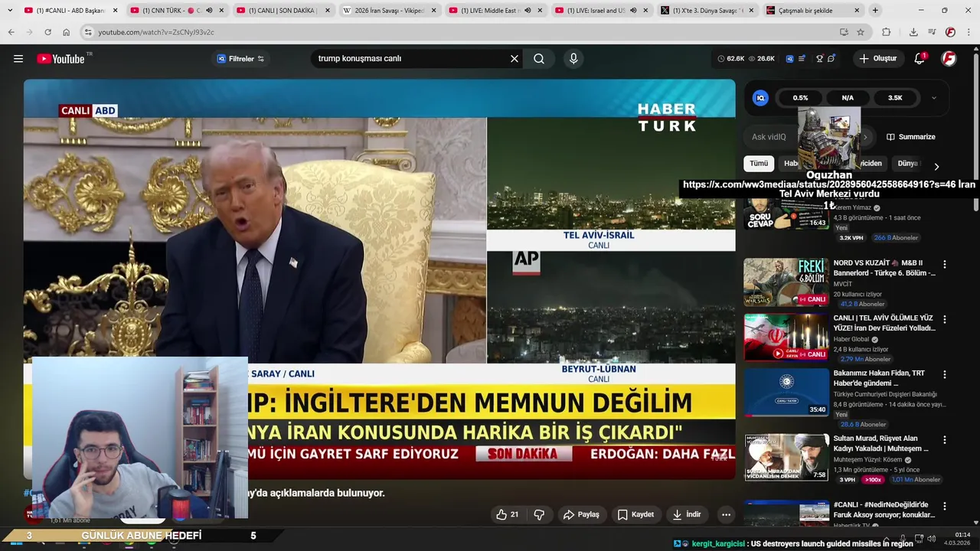Like the video with the thumbs up
Image resolution: width=980 pixels, height=551 pixels.
click(x=508, y=514)
